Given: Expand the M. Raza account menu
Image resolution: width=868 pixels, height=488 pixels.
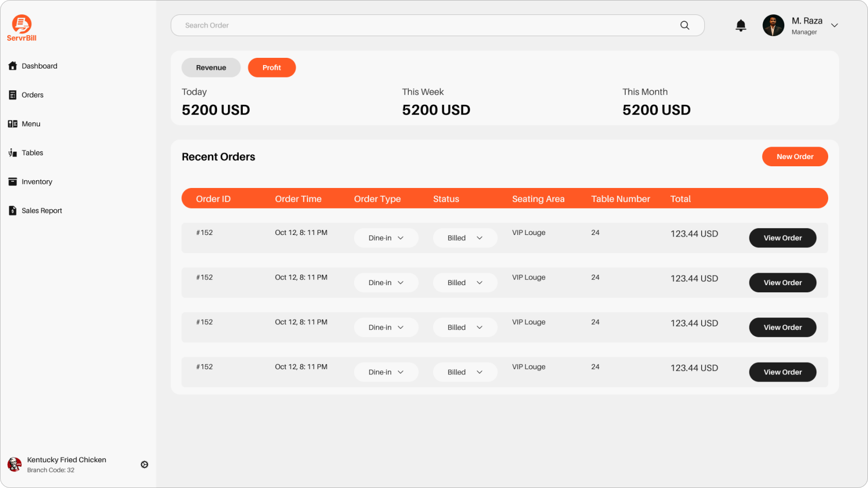Looking at the screenshot, I should tap(834, 25).
